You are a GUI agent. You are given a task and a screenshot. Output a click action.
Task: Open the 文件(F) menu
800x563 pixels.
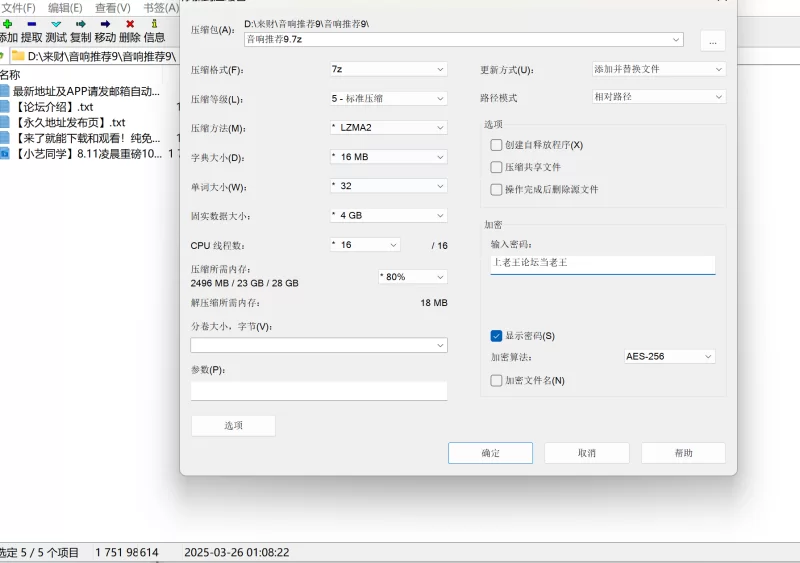[x=18, y=8]
